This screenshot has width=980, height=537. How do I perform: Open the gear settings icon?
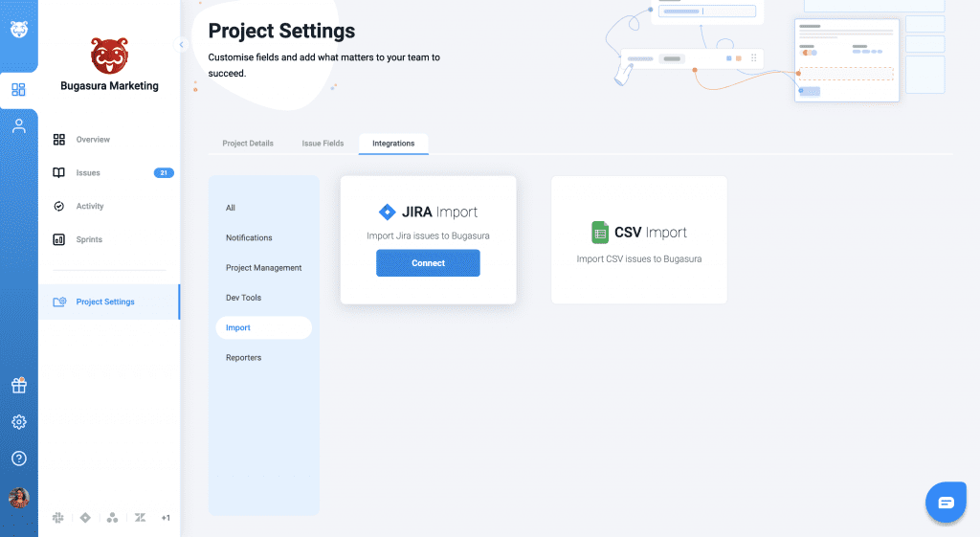click(19, 422)
